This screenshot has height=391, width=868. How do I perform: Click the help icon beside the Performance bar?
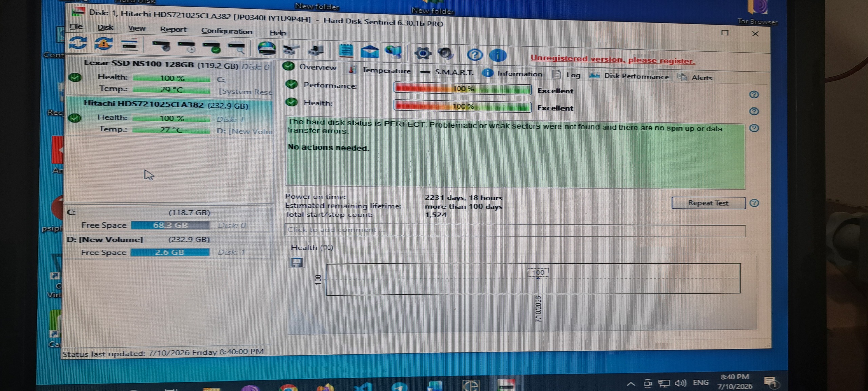(754, 95)
